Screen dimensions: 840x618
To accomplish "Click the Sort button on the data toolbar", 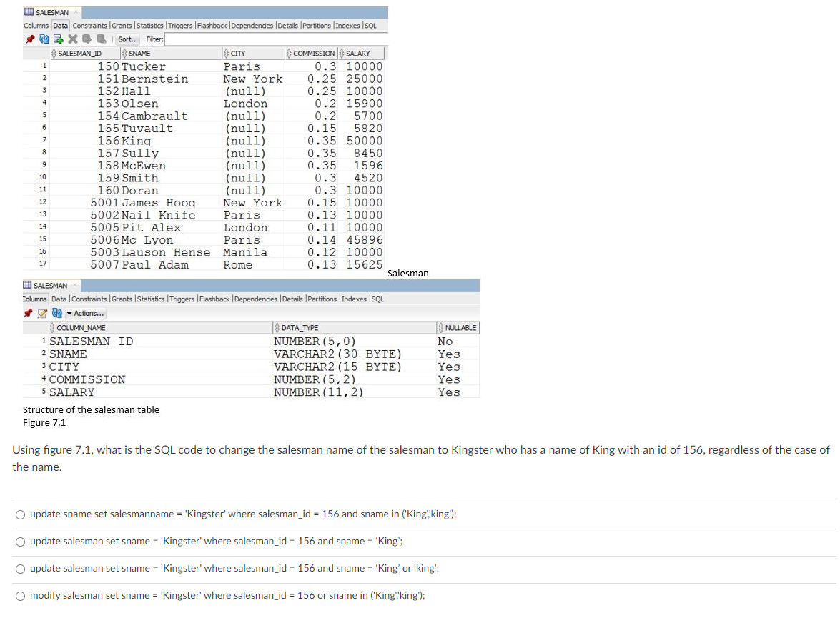I will click(127, 38).
